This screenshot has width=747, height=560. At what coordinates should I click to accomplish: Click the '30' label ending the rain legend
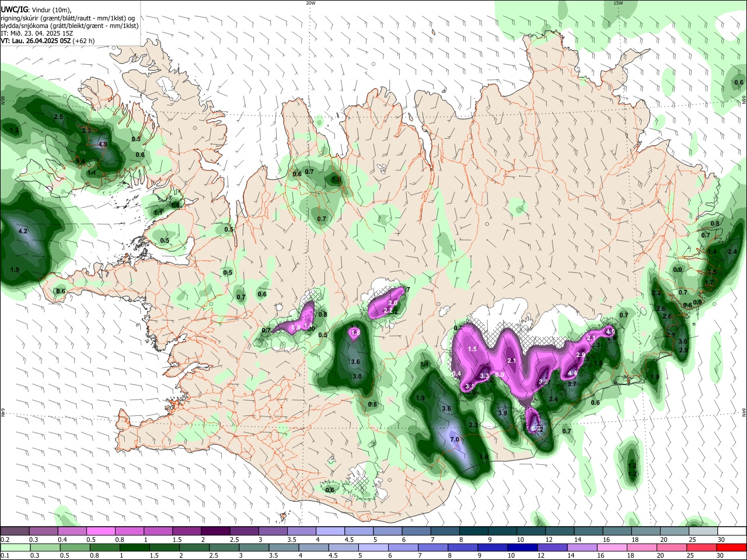tap(721, 555)
